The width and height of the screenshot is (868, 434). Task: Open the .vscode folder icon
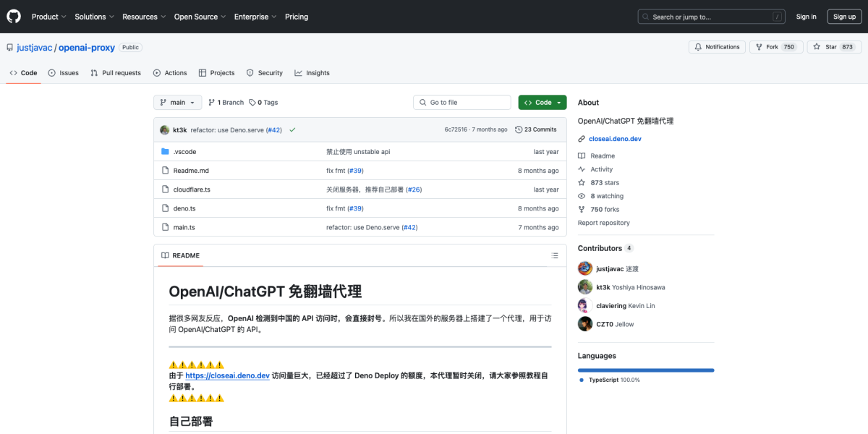(165, 151)
